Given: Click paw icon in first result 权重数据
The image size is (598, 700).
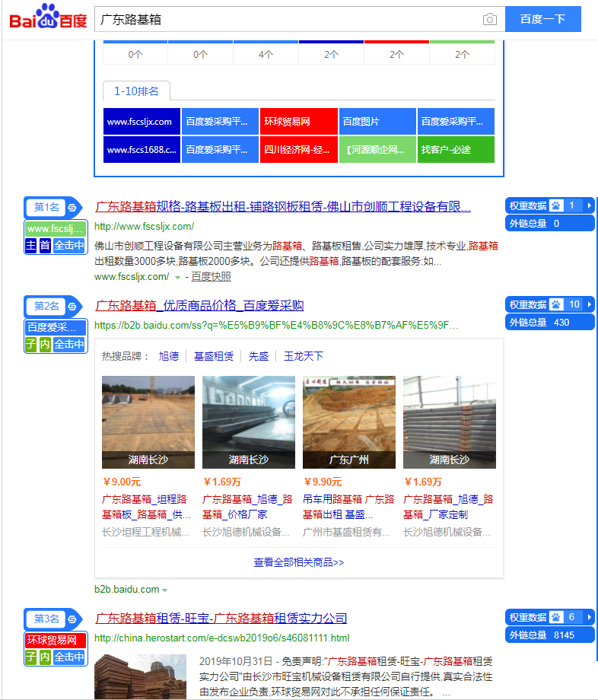Looking at the screenshot, I should click(x=556, y=205).
